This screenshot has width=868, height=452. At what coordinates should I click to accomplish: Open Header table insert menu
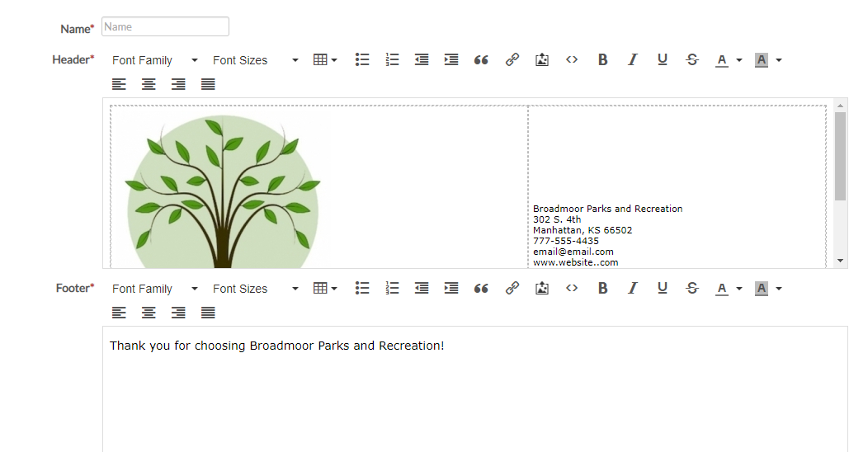(325, 59)
